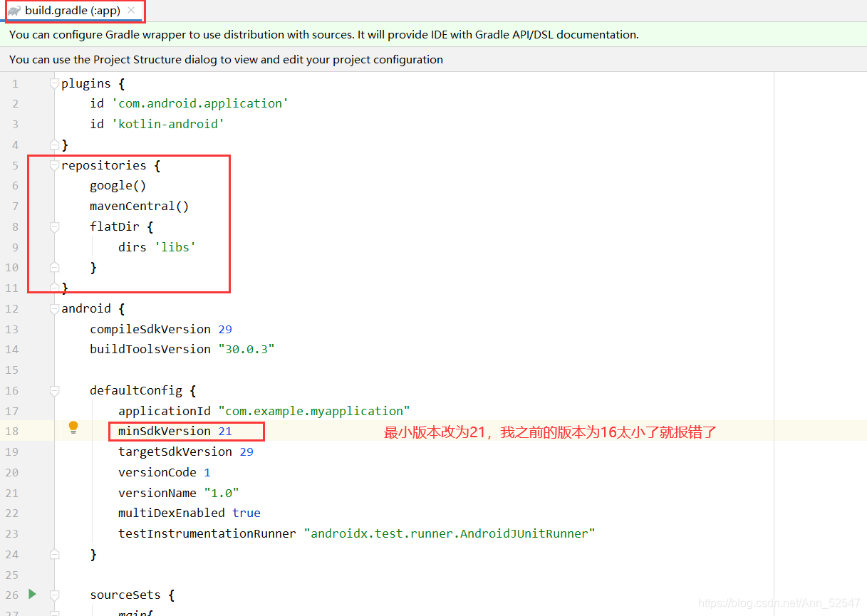Close the build.gradle (:app) tab

(131, 11)
